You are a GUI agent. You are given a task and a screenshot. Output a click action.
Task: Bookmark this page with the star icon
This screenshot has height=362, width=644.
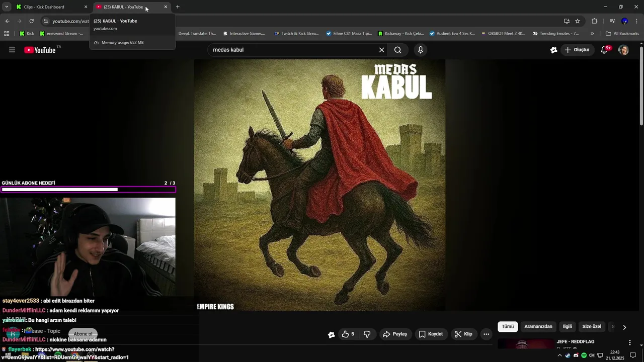pos(578,21)
